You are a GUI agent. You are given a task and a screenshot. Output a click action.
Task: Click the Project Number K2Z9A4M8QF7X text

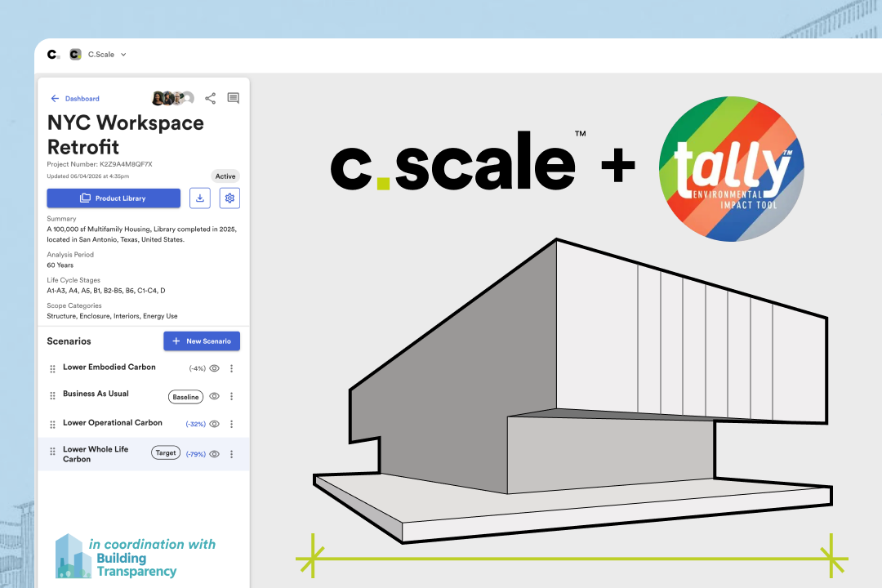pyautogui.click(x=100, y=164)
